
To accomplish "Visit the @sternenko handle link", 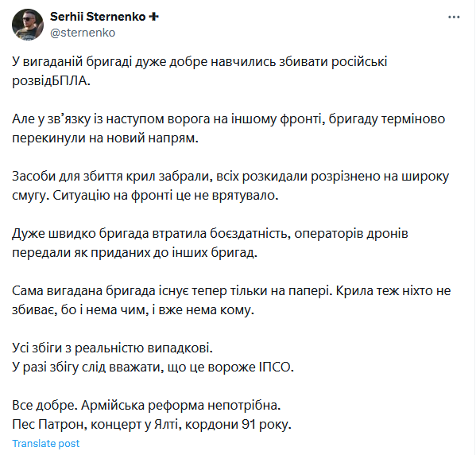I will [x=83, y=33].
